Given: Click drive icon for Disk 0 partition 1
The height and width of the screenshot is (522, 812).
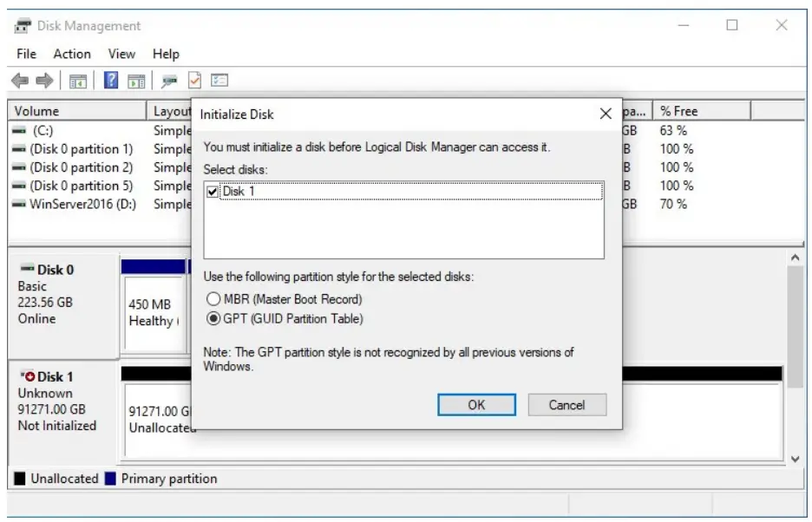Looking at the screenshot, I should pos(18,149).
